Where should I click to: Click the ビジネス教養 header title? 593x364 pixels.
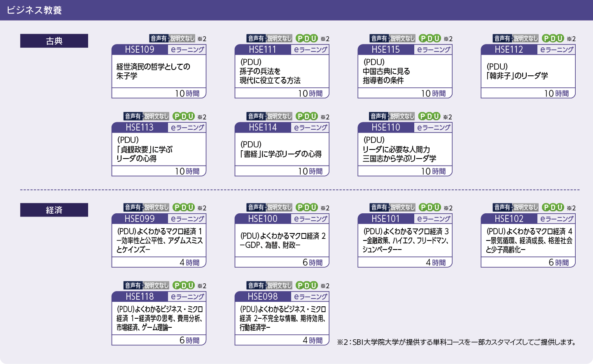(34, 10)
